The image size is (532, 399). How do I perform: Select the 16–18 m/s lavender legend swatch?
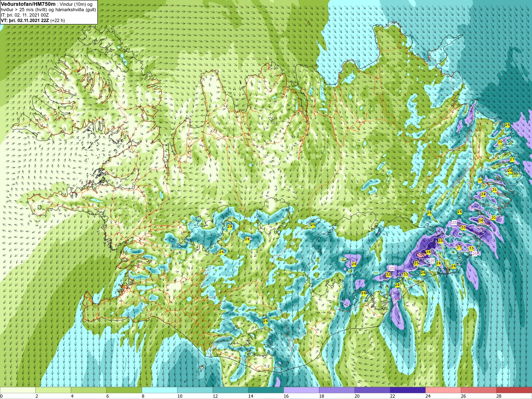click(x=301, y=390)
